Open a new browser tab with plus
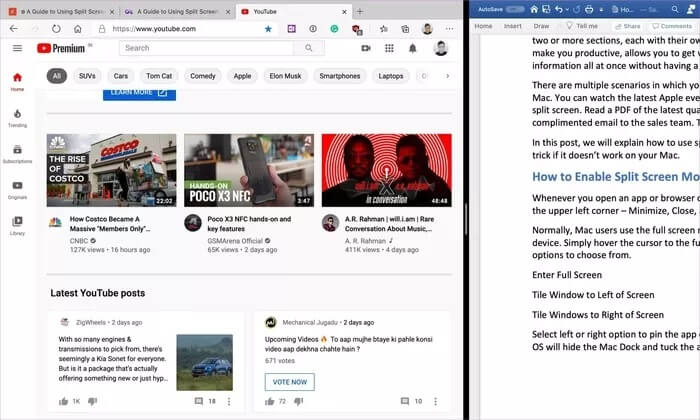The width and height of the screenshot is (700, 420). coord(360,12)
